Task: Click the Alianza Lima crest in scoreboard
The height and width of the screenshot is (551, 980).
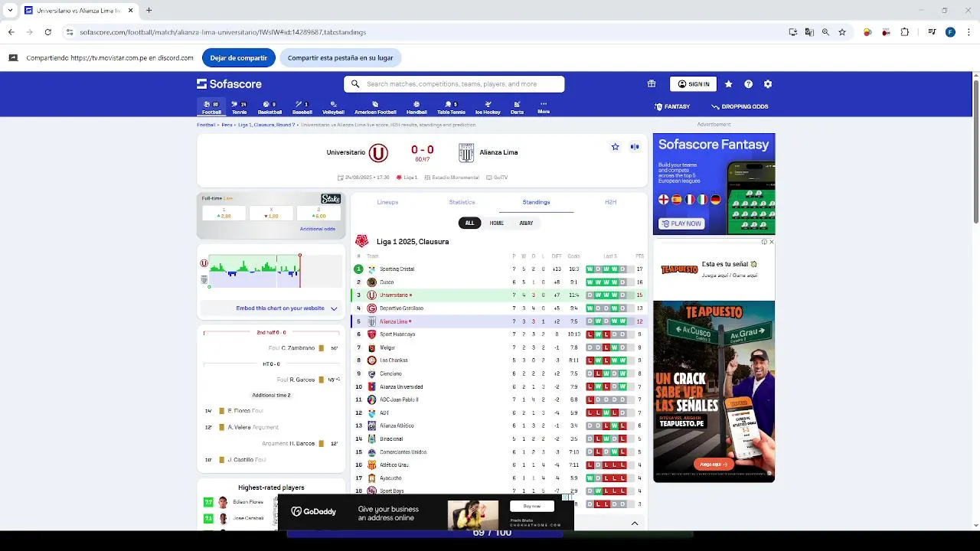Action: [466, 153]
